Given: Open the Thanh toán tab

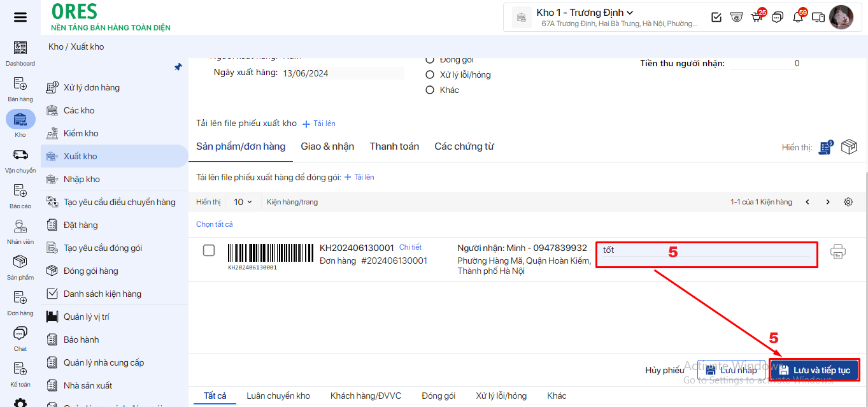Looking at the screenshot, I should [x=394, y=146].
